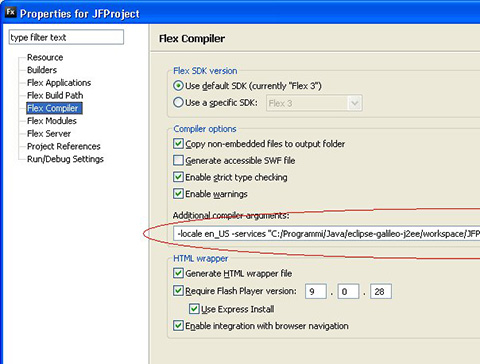Viewport: 480px width, 364px height.
Task: Toggle the Use Express Install checkbox
Action: point(194,309)
